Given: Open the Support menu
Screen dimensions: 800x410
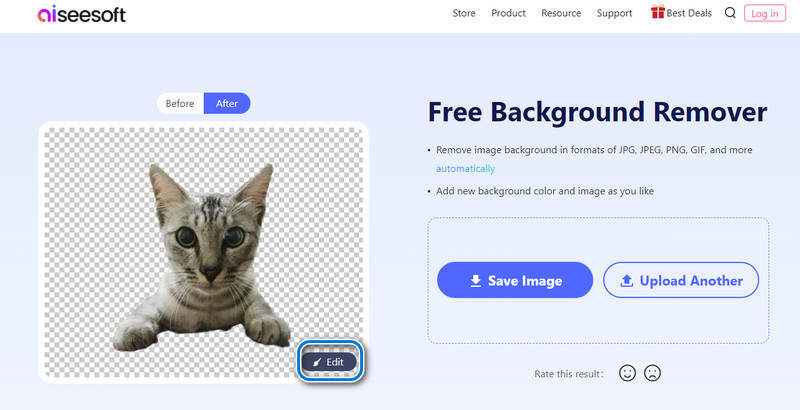Looking at the screenshot, I should 614,14.
